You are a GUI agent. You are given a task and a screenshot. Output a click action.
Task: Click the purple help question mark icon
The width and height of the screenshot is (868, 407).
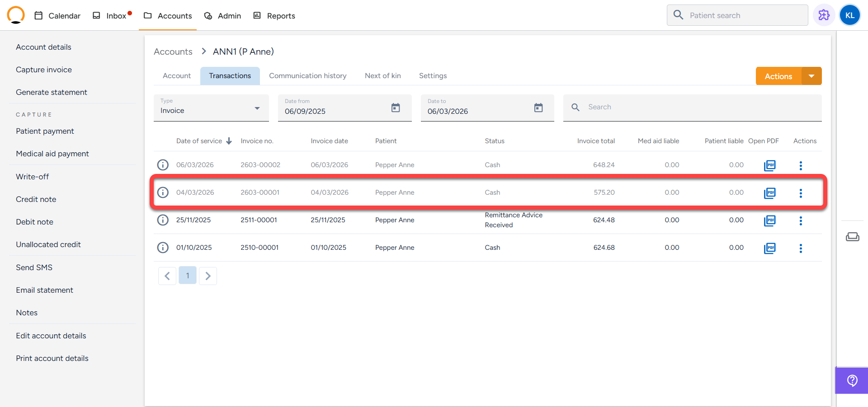point(852,380)
